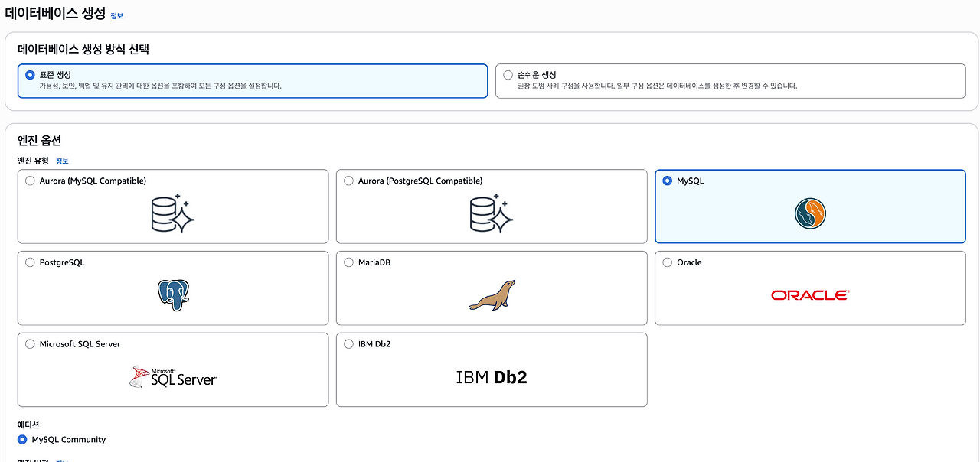
Task: Click the 손쉬운 생성 description text
Action: click(x=658, y=86)
